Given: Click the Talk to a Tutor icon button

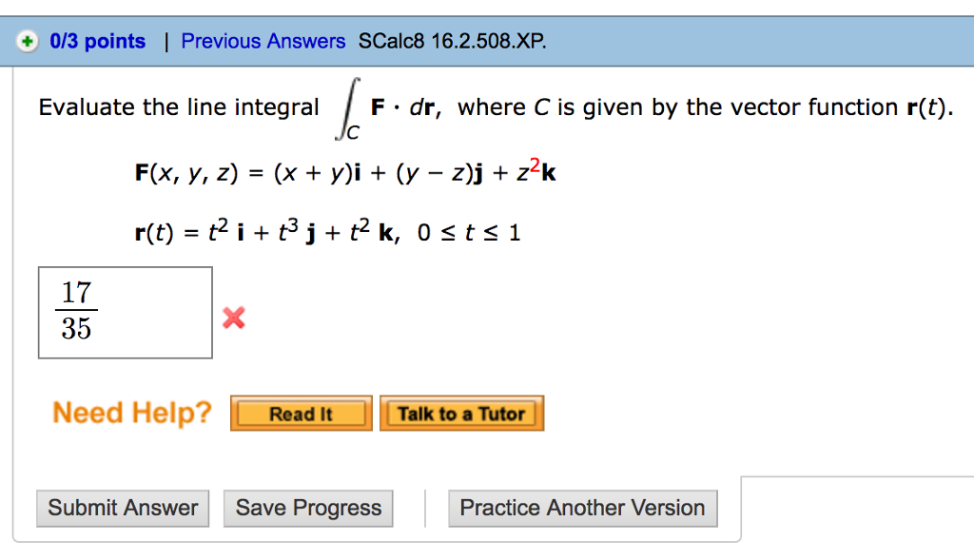Looking at the screenshot, I should 462,413.
